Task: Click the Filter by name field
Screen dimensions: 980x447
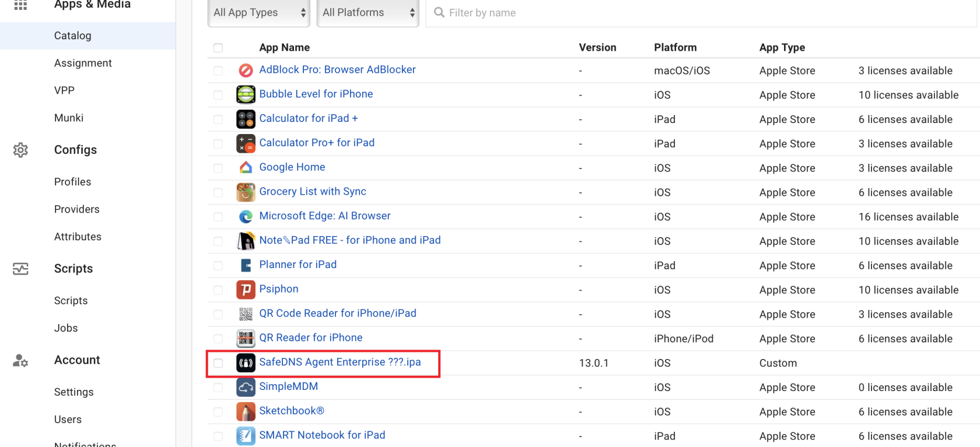Action: point(701,13)
